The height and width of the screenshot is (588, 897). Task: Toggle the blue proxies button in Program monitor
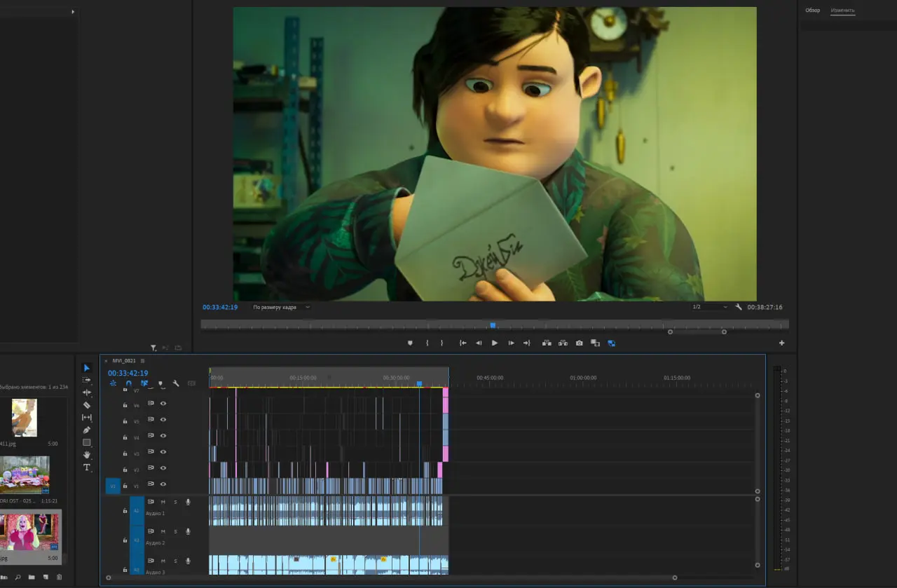click(611, 343)
